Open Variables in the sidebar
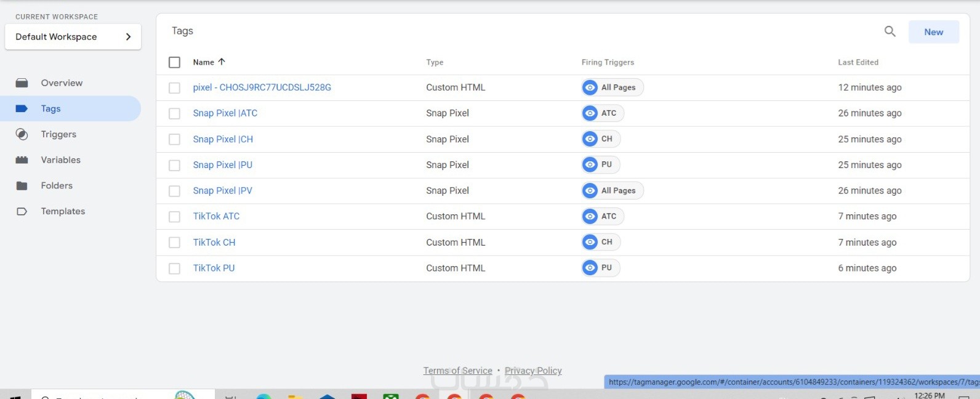This screenshot has width=980, height=399. click(60, 160)
